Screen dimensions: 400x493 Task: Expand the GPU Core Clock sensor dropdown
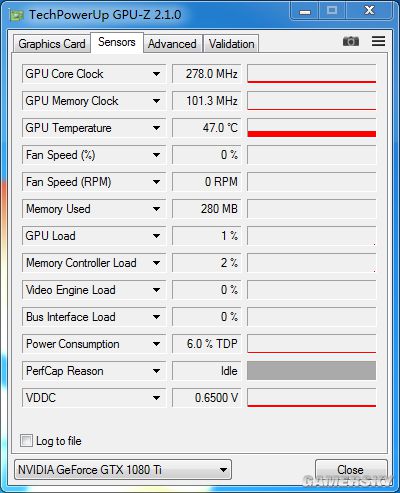(x=156, y=74)
